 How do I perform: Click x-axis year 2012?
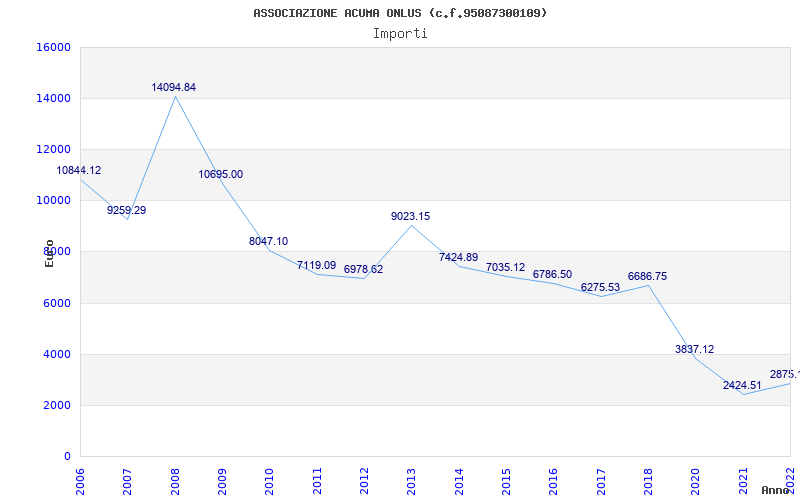(x=364, y=481)
